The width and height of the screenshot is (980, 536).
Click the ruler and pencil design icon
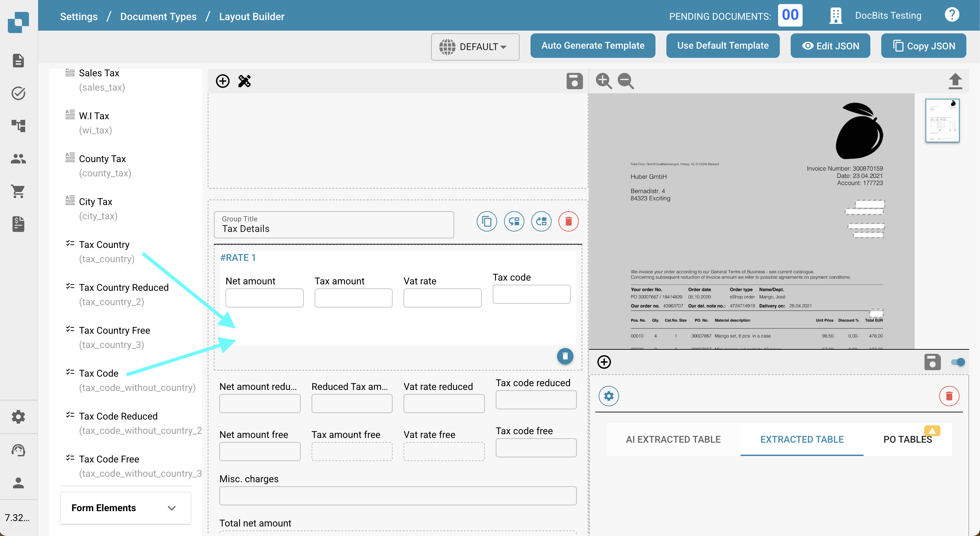tap(244, 81)
